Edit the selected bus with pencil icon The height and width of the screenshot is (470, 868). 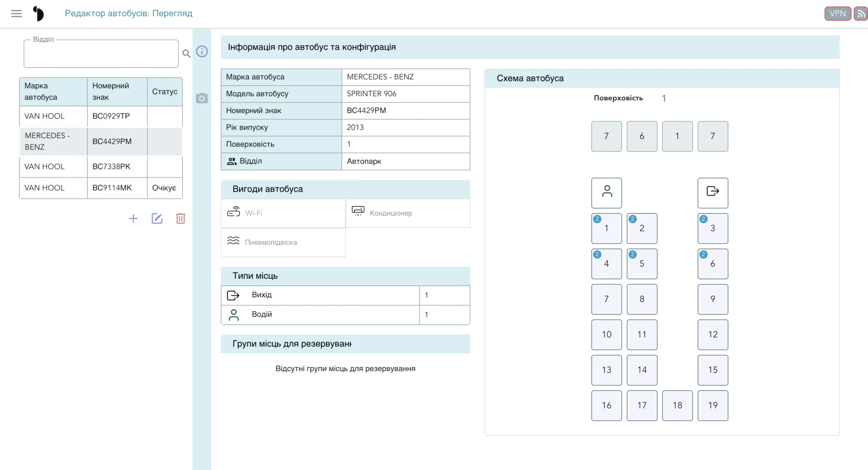pyautogui.click(x=157, y=219)
